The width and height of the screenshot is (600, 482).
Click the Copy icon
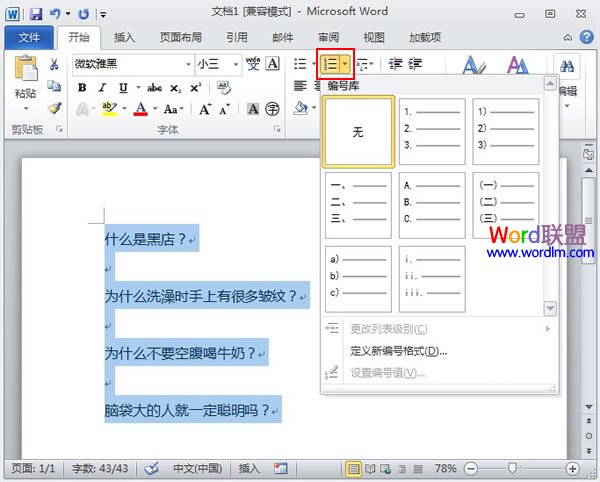(x=54, y=86)
